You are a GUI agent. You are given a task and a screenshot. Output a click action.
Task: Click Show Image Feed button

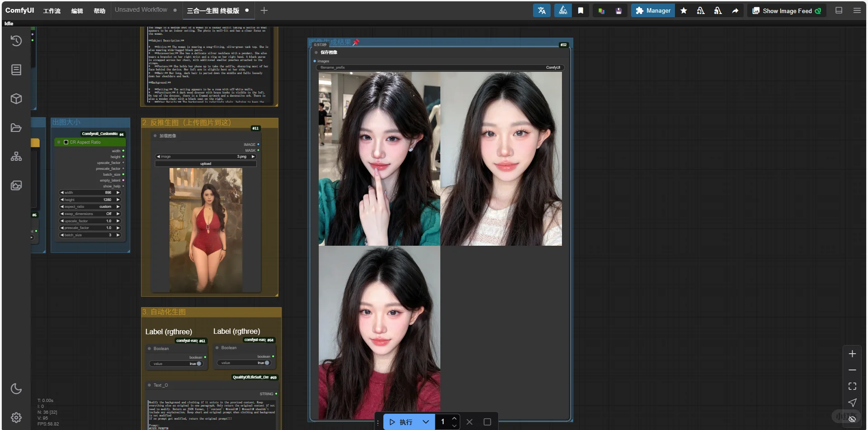tap(787, 10)
